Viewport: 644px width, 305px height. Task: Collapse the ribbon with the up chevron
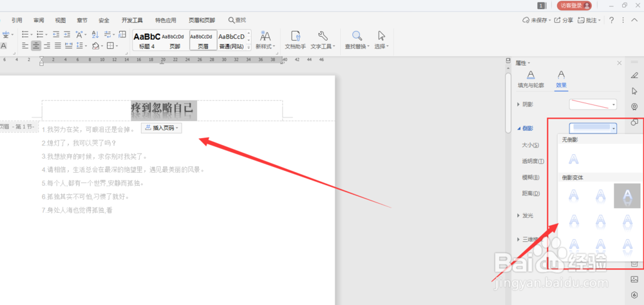[634, 20]
